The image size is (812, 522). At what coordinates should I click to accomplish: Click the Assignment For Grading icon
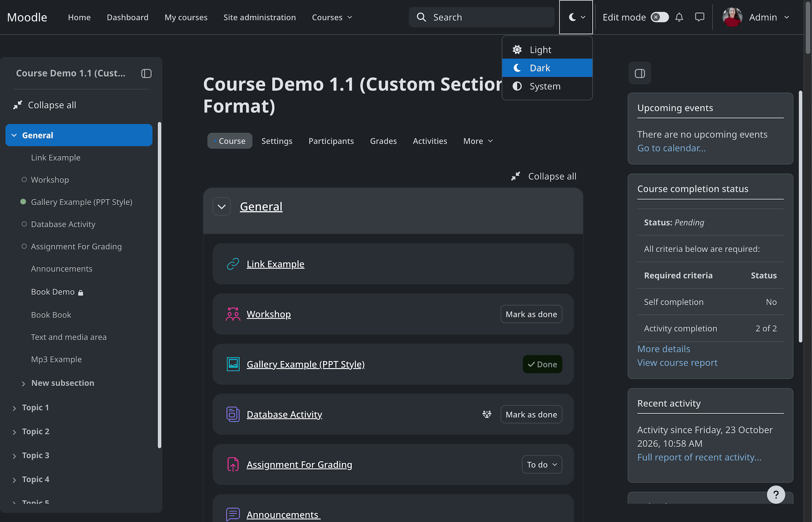point(233,464)
